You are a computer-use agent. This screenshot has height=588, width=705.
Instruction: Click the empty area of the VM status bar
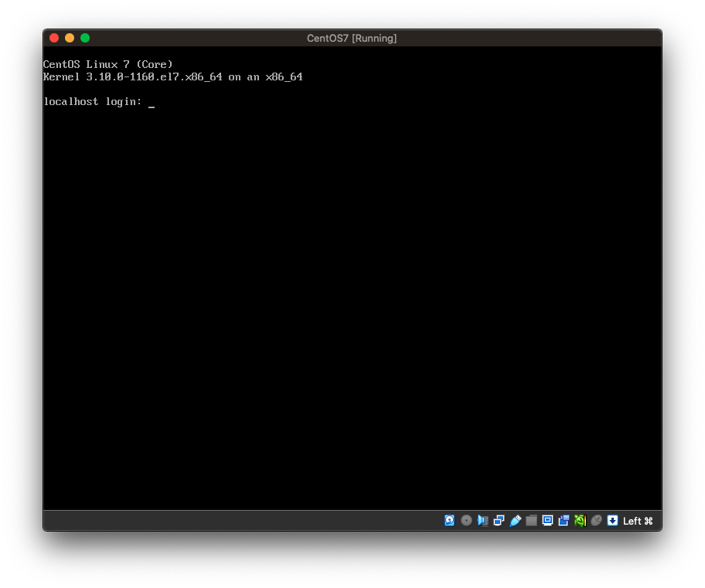[x=232, y=521]
